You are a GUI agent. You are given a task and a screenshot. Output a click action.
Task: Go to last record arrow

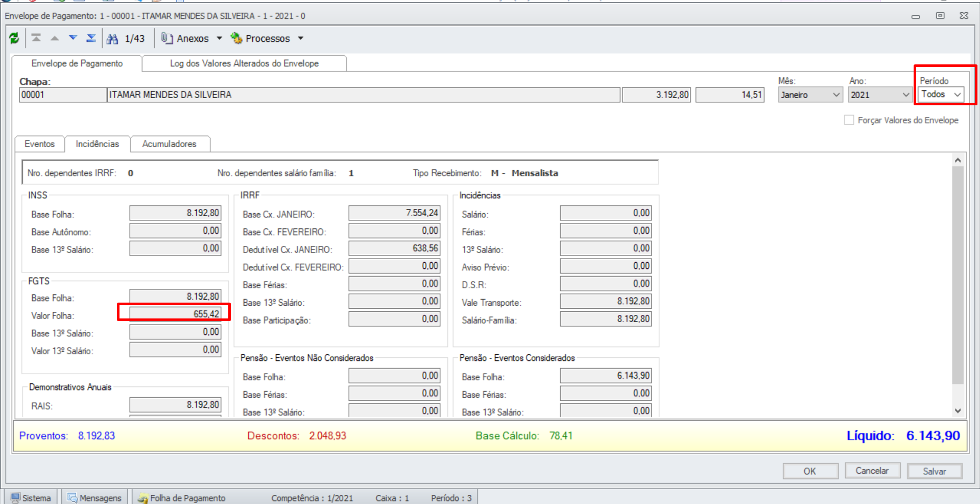[x=91, y=38]
